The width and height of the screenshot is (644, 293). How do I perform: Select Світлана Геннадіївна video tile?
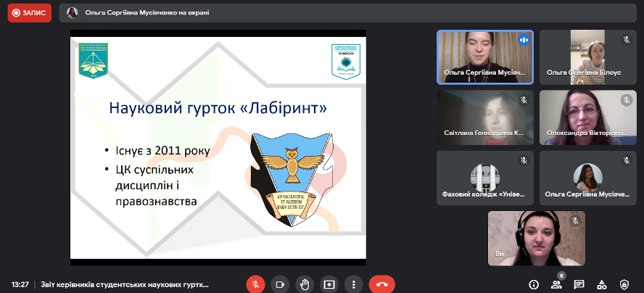(x=485, y=117)
